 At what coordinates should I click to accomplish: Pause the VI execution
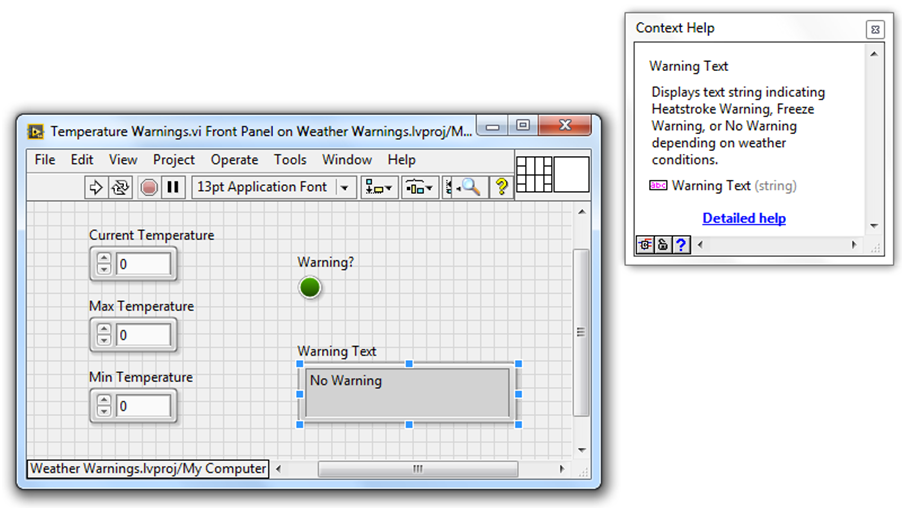pos(173,187)
